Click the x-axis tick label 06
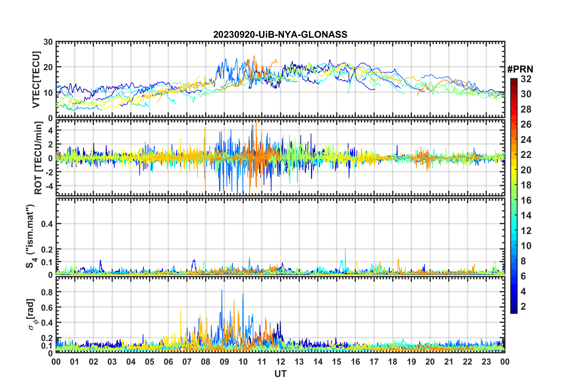This screenshot has height=392, width=561. coord(168,362)
